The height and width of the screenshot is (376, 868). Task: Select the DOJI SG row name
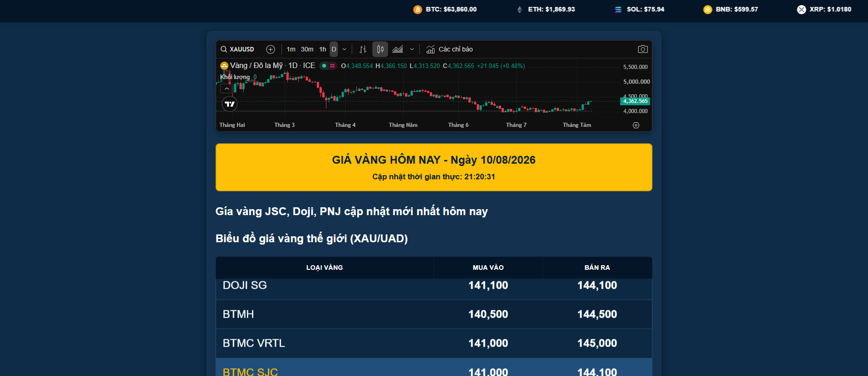[x=245, y=285]
